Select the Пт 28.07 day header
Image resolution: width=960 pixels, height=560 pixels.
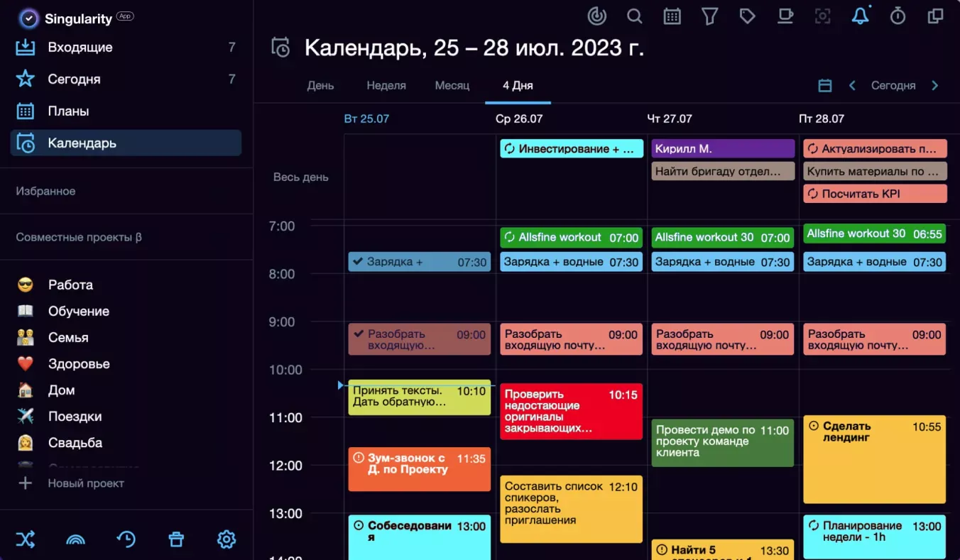click(x=822, y=119)
